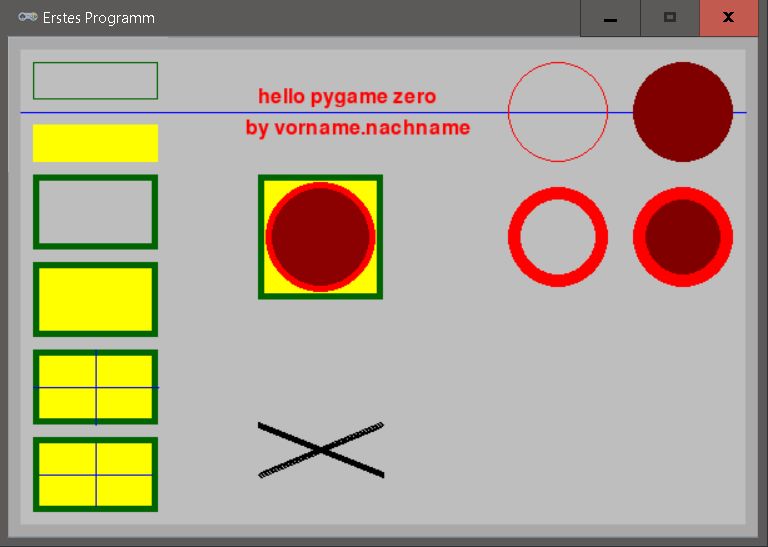Click the yellow rectangle with plain green border

coord(96,299)
